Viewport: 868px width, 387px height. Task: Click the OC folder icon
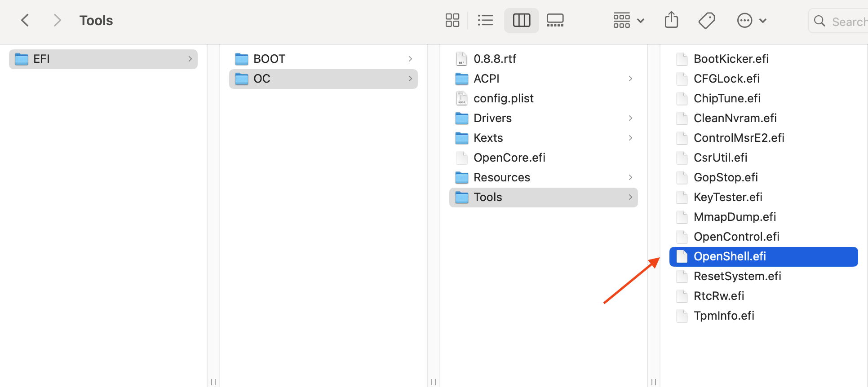[242, 79]
